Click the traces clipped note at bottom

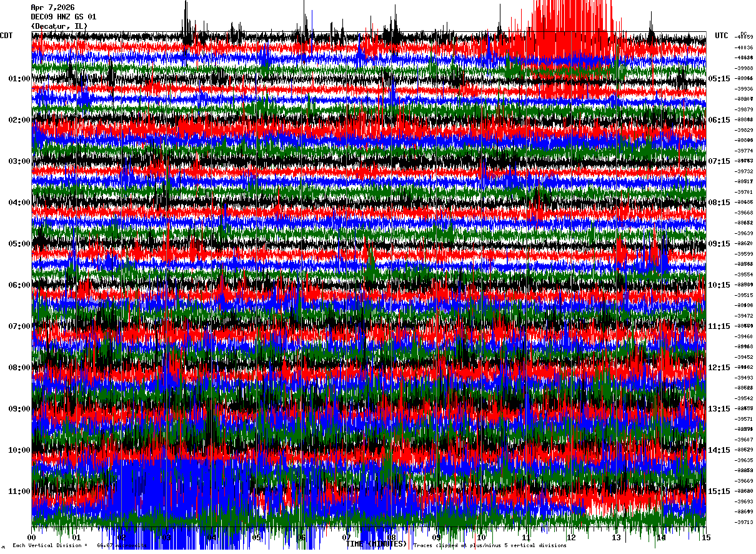click(490, 545)
